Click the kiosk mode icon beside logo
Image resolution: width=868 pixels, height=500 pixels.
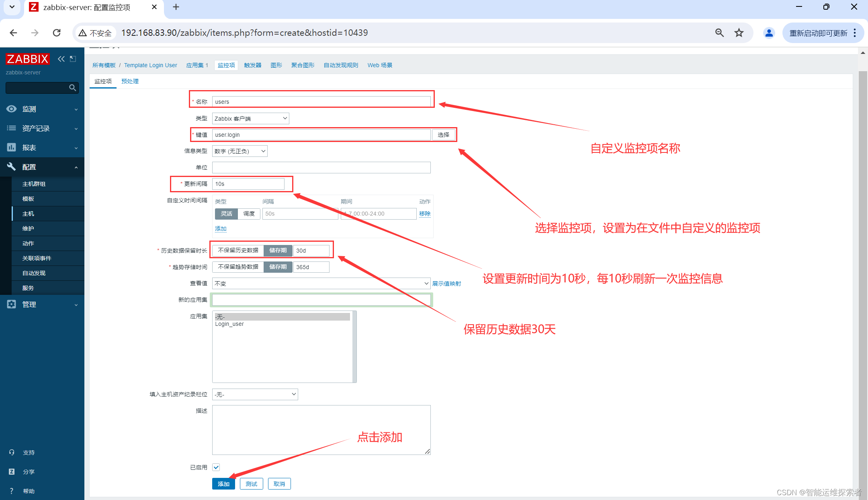pyautogui.click(x=73, y=59)
